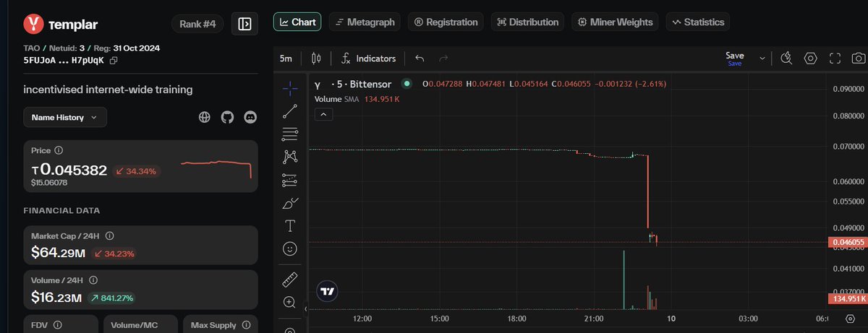
Task: Open the Miner Weights tab
Action: coord(616,22)
